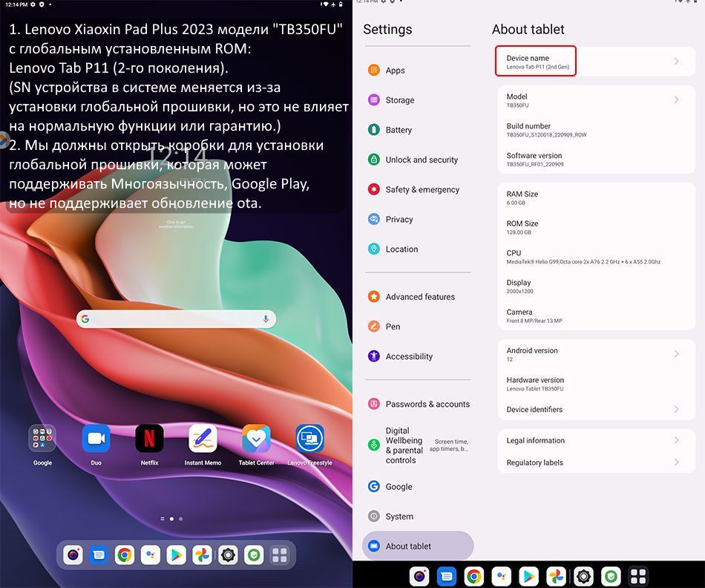Image resolution: width=705 pixels, height=588 pixels.
Task: Click the Google search bar on home screen
Action: click(176, 319)
